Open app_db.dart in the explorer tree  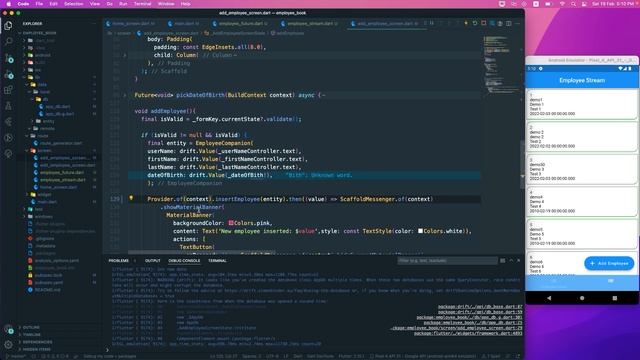pyautogui.click(x=58, y=107)
